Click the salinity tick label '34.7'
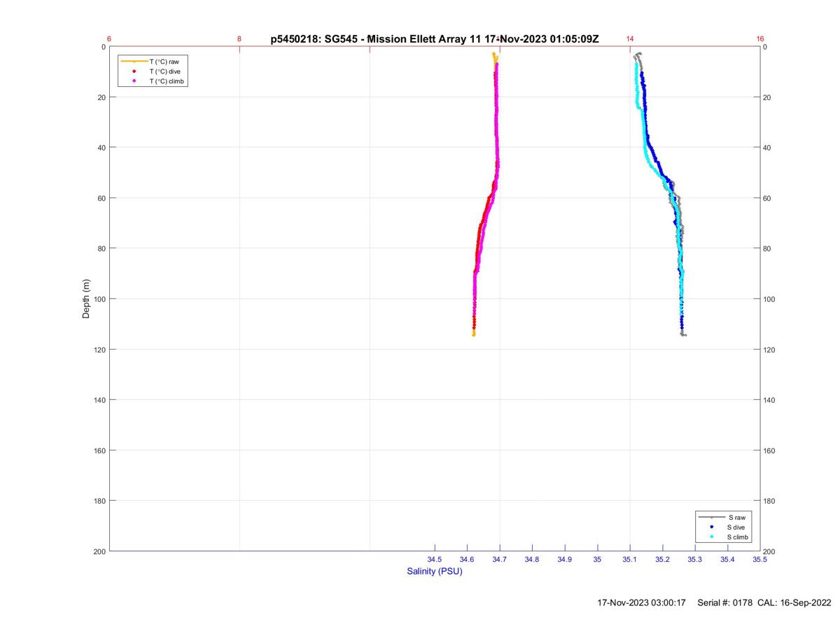This screenshot has height=620, width=840. [x=500, y=560]
